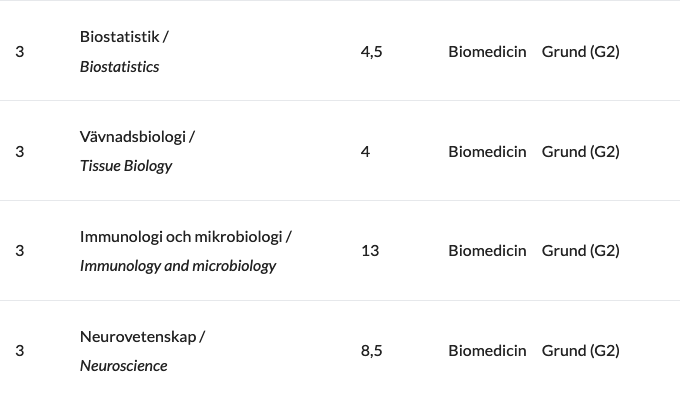Viewport: 685px width, 395px height.
Task: Click the credits value 4 for Vävnadsbiologi
Action: [x=365, y=152]
